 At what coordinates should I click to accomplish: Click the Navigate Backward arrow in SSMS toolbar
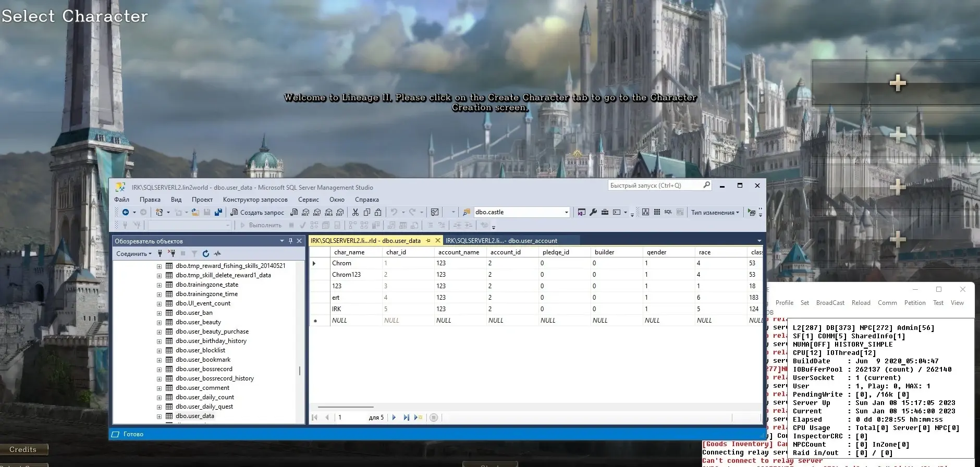[x=126, y=212]
